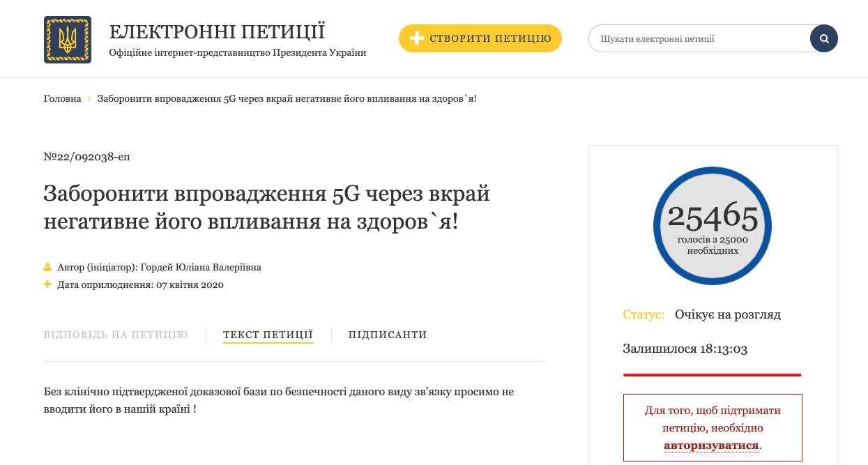Click the breadcrumb chevron after Головна

click(x=89, y=99)
